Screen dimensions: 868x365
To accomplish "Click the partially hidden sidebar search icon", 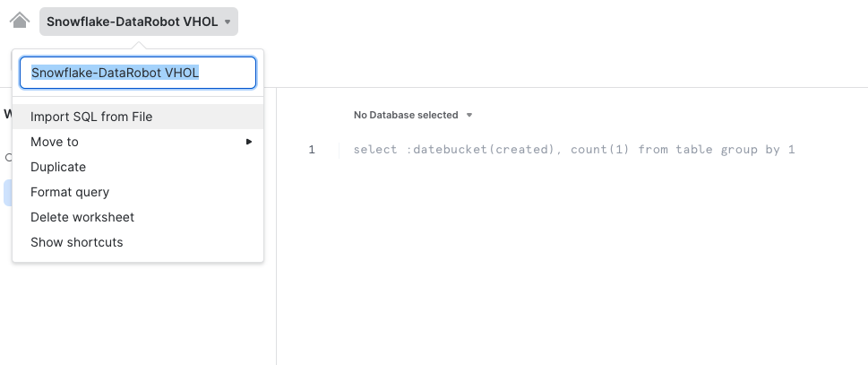I will coord(8,157).
